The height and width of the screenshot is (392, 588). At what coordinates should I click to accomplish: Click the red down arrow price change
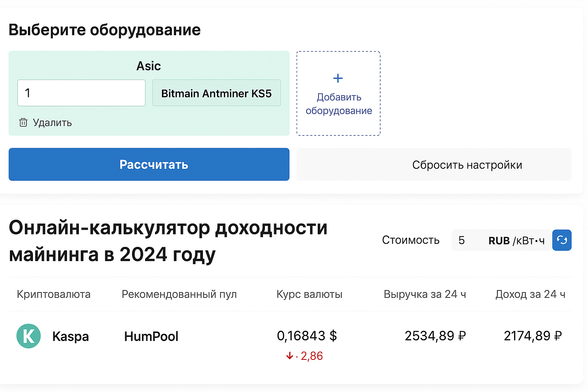[x=289, y=356]
